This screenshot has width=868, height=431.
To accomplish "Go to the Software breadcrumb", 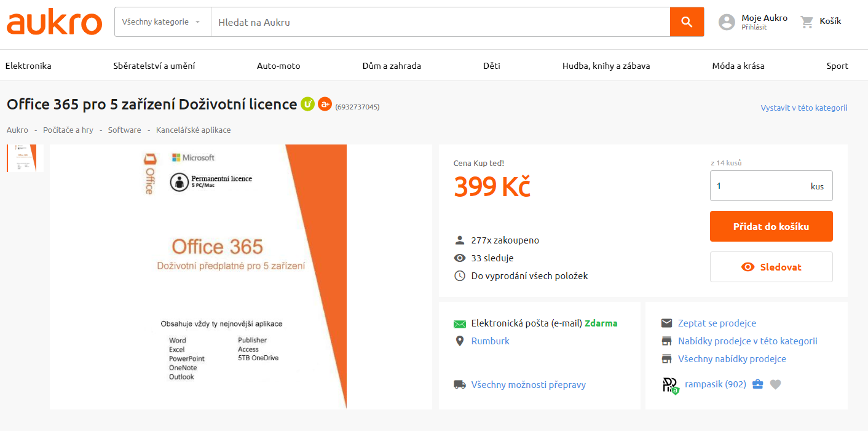I will pos(125,130).
